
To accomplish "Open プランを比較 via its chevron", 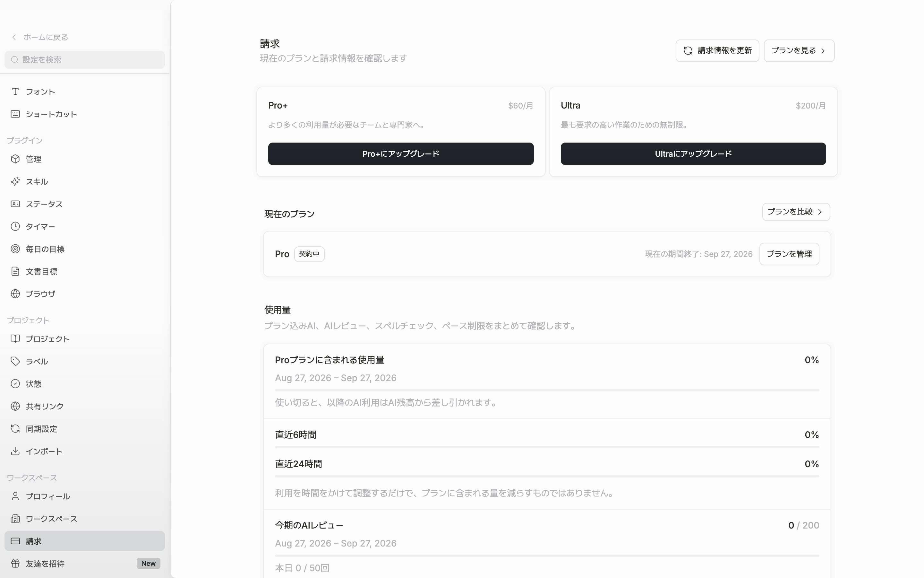I will point(820,212).
